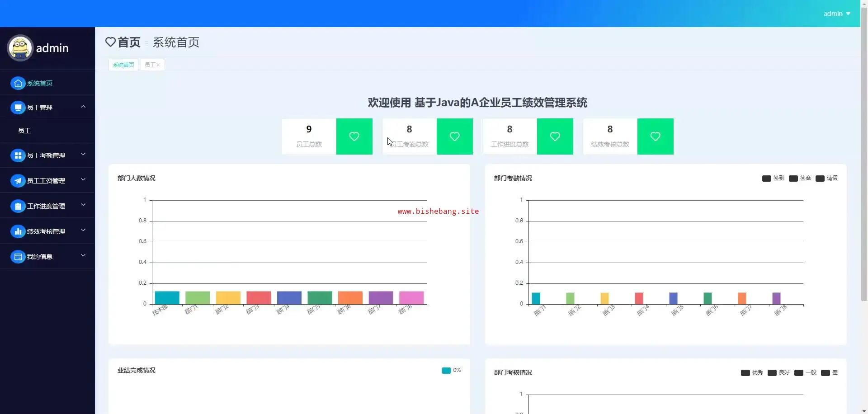Click the 员工工资管理 paper plane icon

tap(18, 181)
